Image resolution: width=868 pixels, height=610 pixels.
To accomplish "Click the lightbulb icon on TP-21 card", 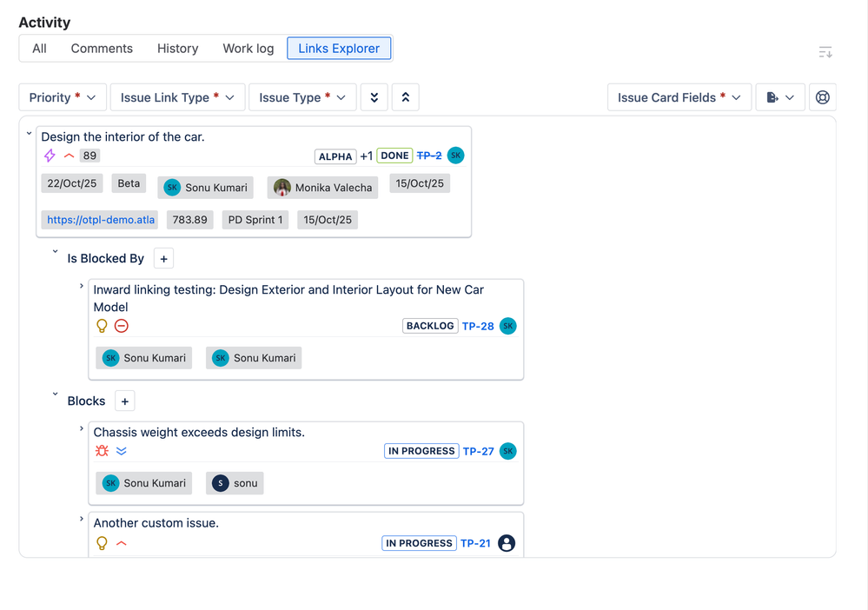I will (x=102, y=543).
